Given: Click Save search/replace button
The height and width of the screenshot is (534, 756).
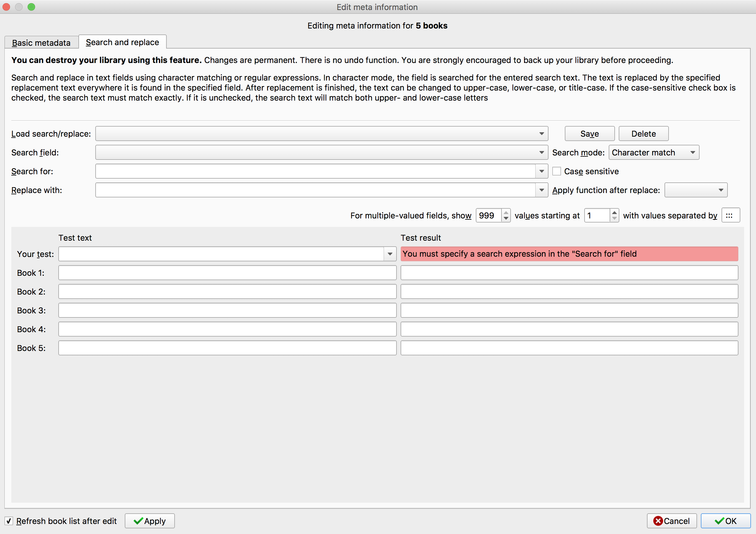Looking at the screenshot, I should click(x=589, y=134).
